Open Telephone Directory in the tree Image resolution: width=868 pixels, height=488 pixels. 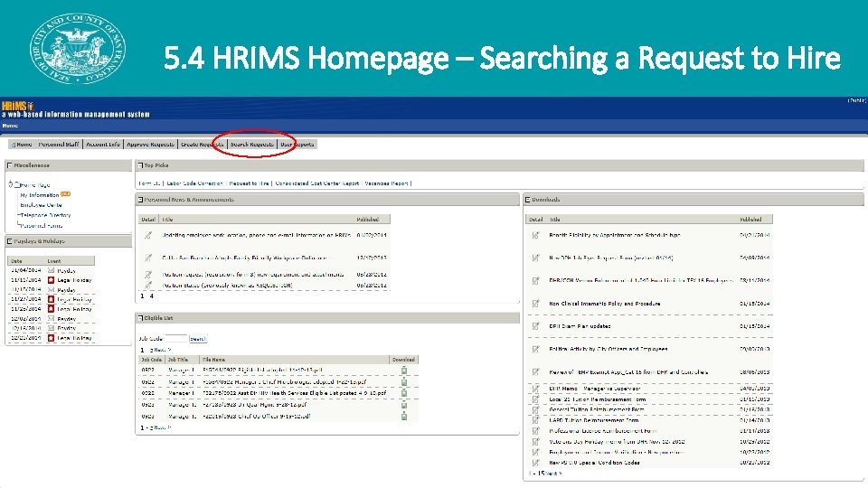(45, 215)
